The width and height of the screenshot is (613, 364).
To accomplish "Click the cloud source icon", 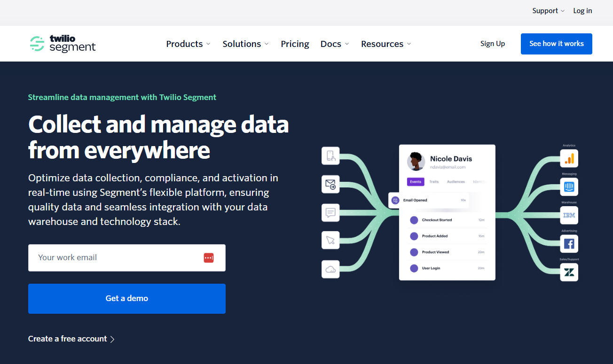I will click(x=330, y=269).
